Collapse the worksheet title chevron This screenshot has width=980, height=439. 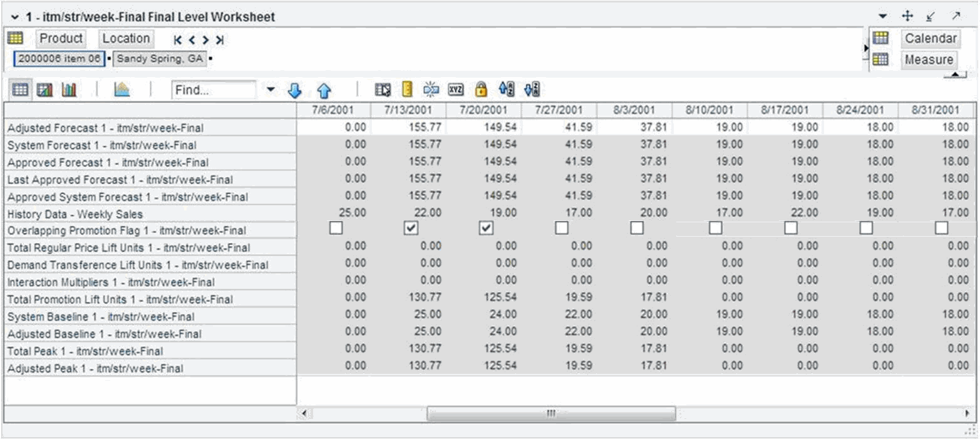click(14, 18)
